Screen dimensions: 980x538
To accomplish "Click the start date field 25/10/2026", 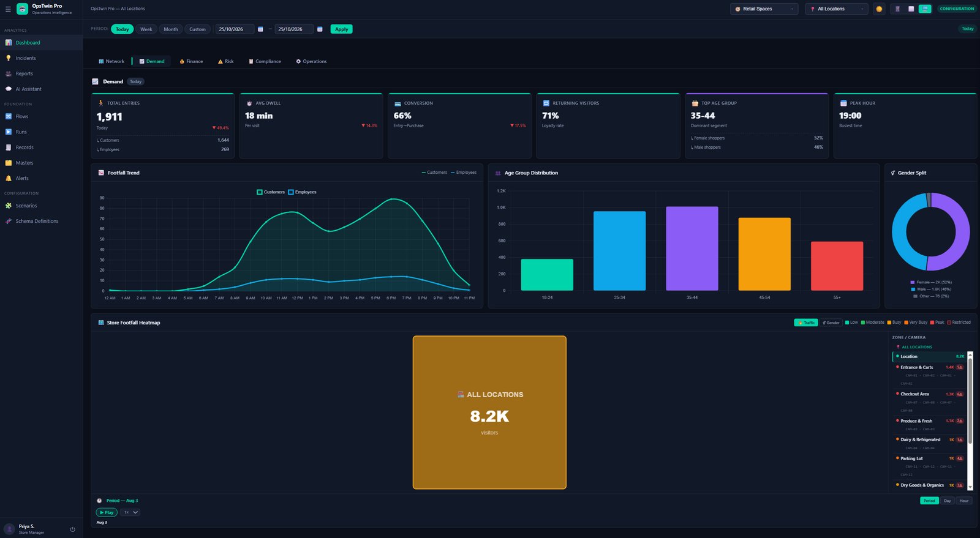I will click(235, 29).
